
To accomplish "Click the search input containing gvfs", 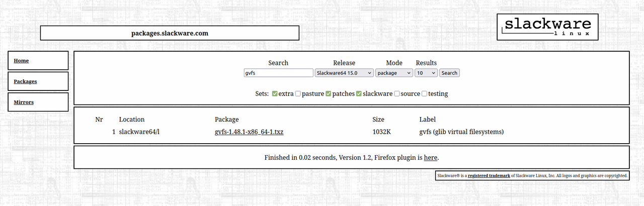I will tap(278, 73).
